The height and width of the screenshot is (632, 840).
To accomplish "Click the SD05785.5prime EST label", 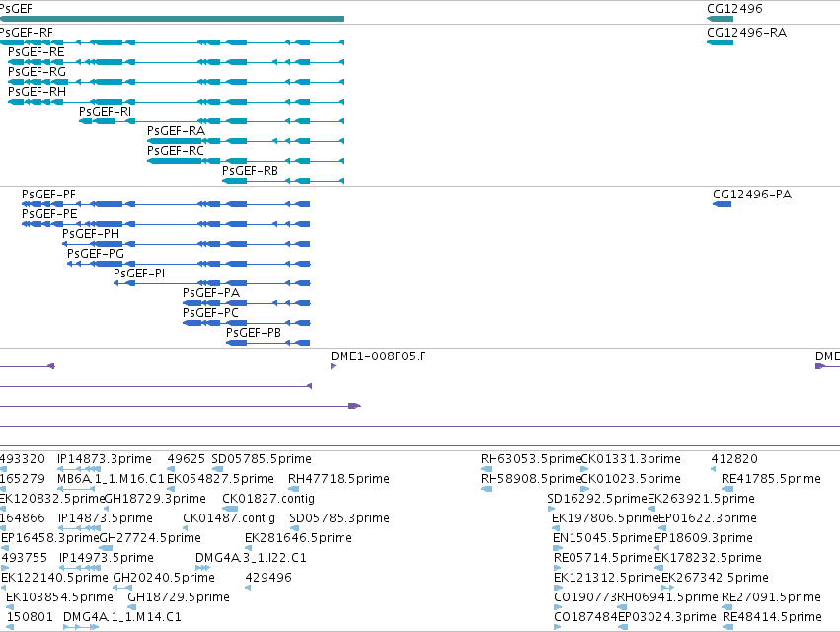I will (262, 459).
